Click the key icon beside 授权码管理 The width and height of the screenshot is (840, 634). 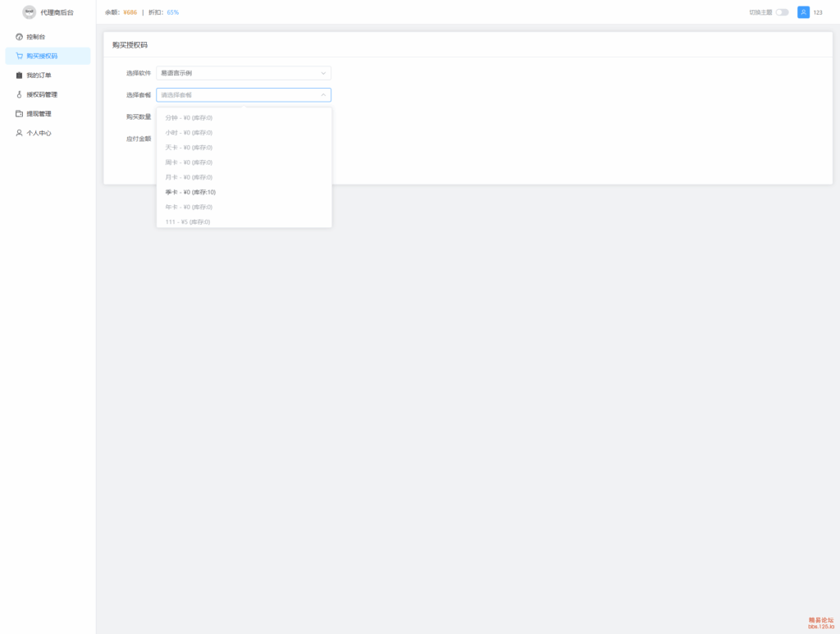(x=19, y=94)
